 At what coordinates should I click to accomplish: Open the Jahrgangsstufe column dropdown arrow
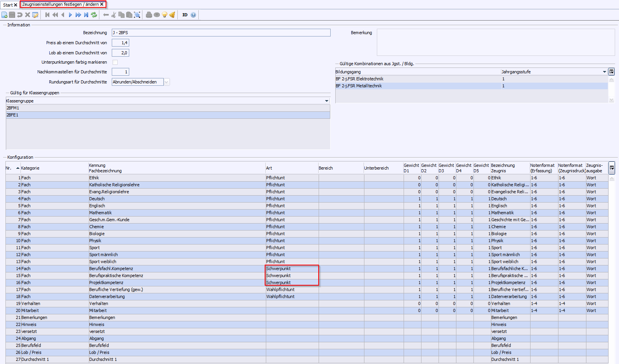pyautogui.click(x=604, y=72)
